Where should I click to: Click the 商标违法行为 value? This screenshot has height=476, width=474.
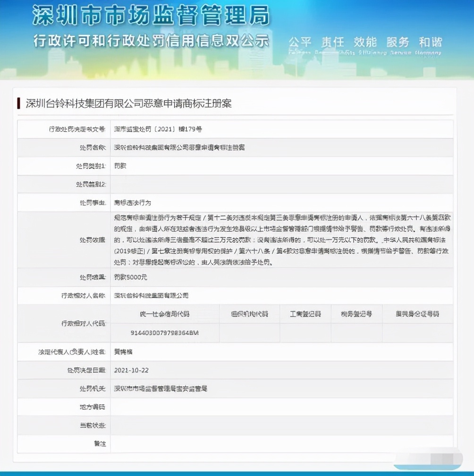coord(133,203)
